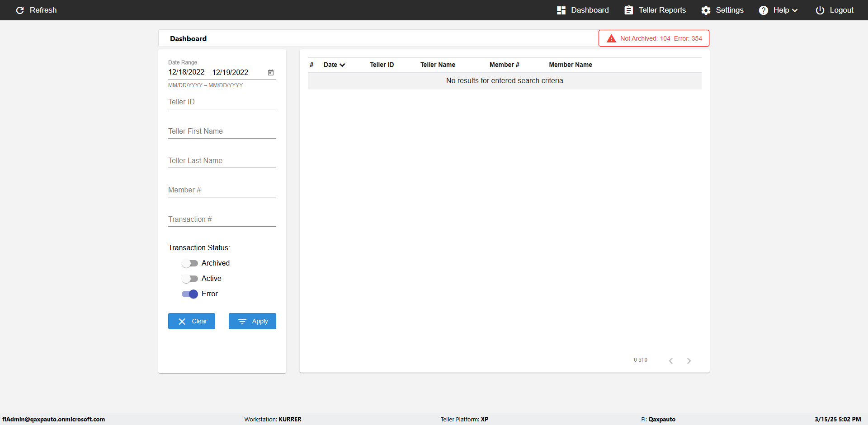Image resolution: width=868 pixels, height=425 pixels.
Task: Click the '#' column header
Action: (x=311, y=65)
